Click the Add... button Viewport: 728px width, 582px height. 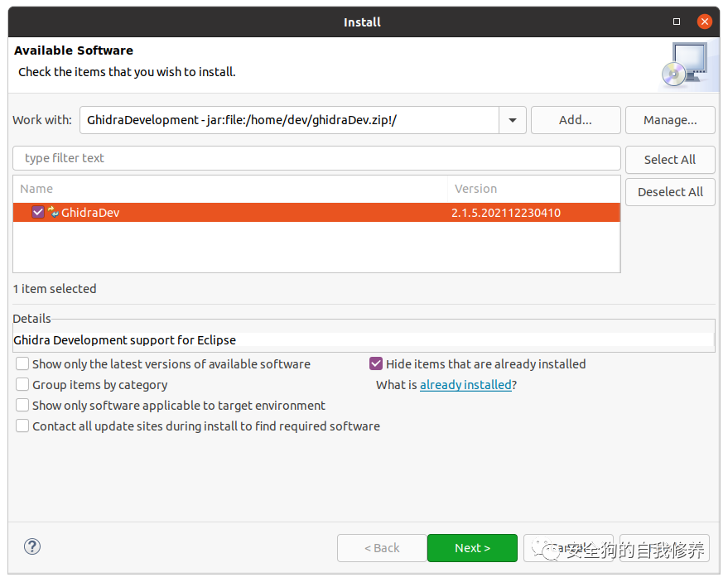coord(576,120)
